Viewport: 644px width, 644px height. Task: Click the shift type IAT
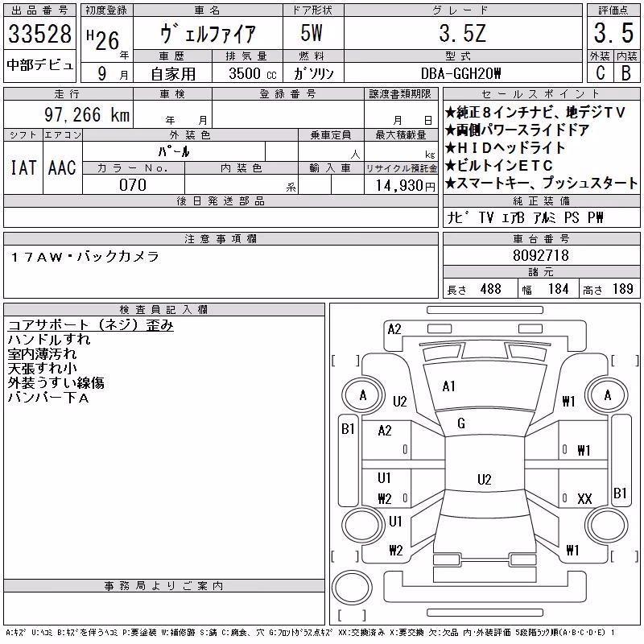tap(23, 167)
